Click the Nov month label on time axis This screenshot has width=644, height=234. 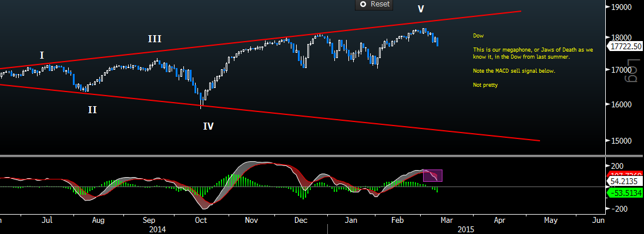click(251, 220)
